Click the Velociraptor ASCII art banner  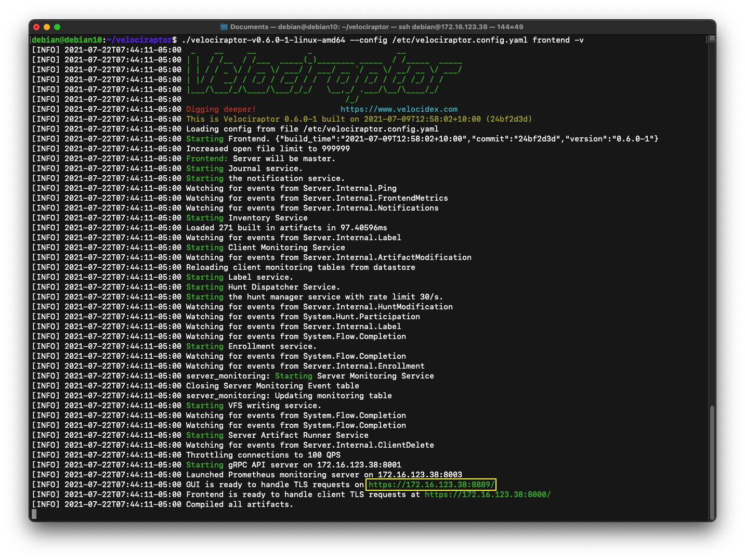click(322, 74)
